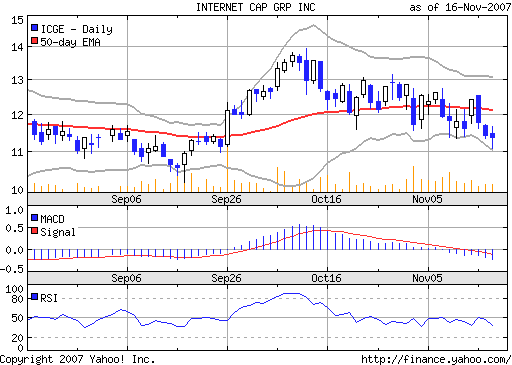
Task: Click the Copyright 2007 Yahoo! Inc. text
Action: point(77,359)
